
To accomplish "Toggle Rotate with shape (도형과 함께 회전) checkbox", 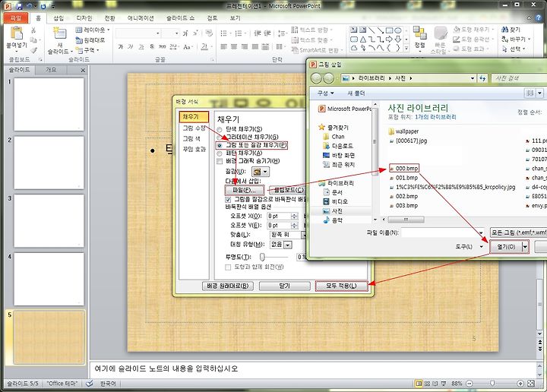I will 228,267.
